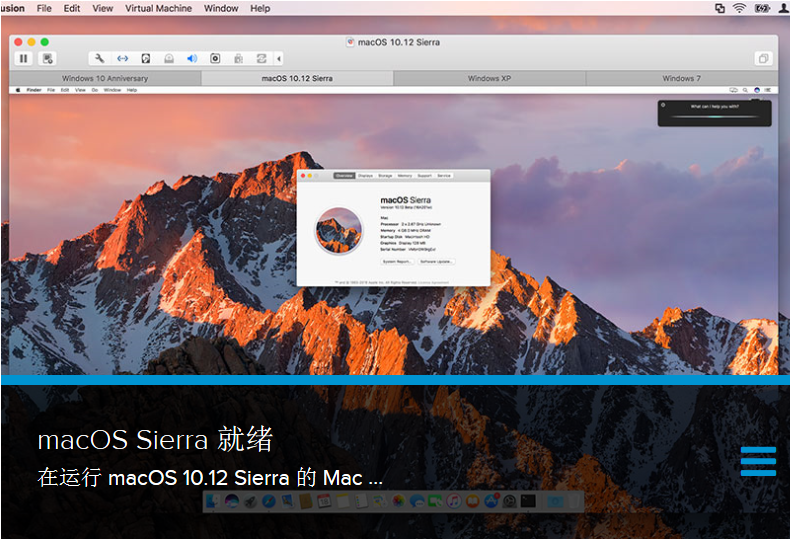Open Safari in the guest dock
This screenshot has width=792, height=541.
pos(269,501)
